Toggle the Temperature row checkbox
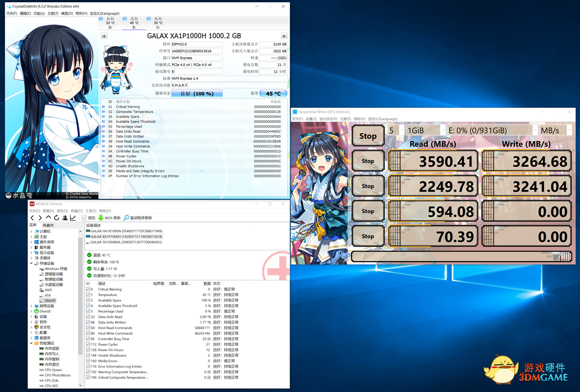 pyautogui.click(x=88, y=295)
